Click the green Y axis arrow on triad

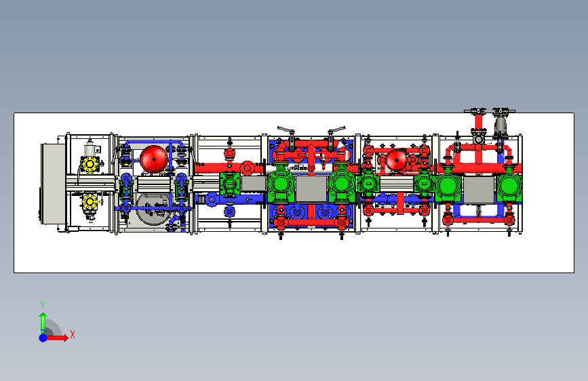pos(43,323)
